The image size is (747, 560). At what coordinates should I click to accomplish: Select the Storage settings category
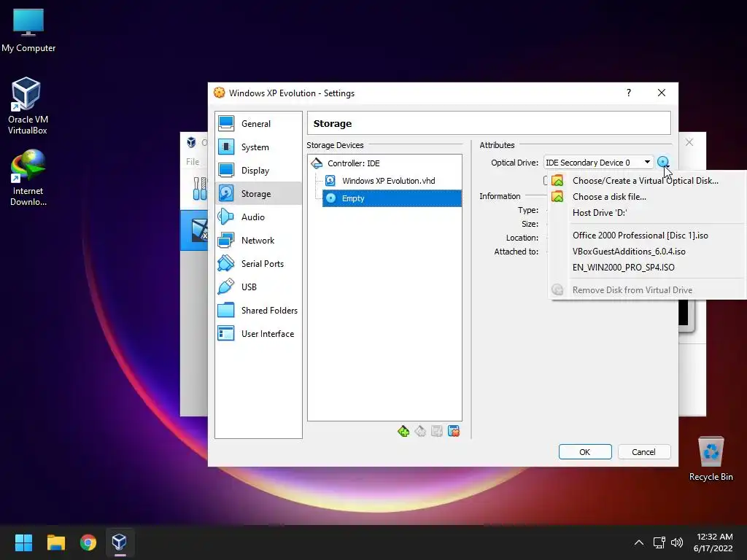click(x=258, y=194)
